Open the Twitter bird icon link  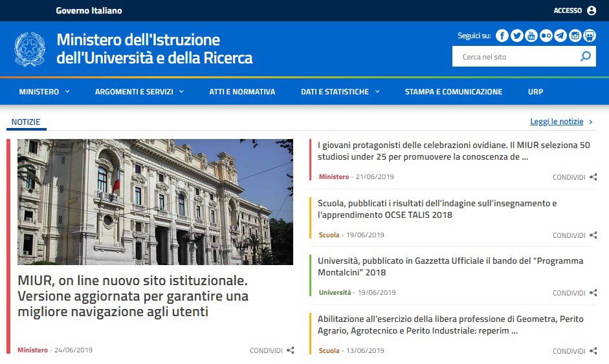[x=516, y=36]
